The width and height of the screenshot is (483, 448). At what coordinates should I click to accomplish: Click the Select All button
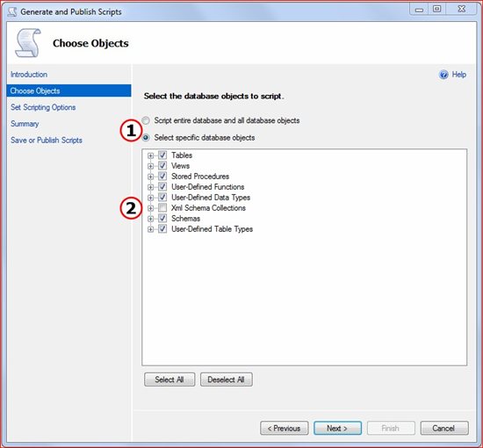click(x=169, y=379)
